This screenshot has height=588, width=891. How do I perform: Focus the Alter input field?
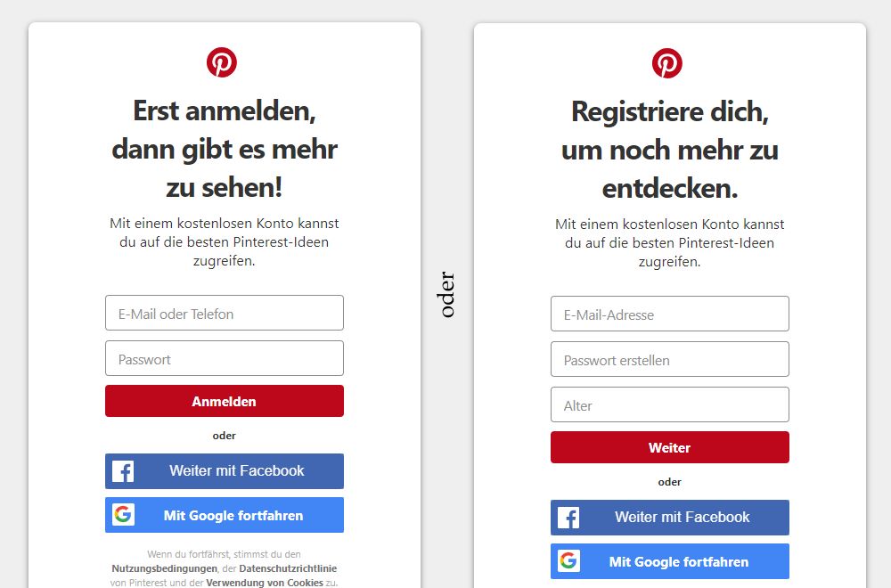[670, 404]
